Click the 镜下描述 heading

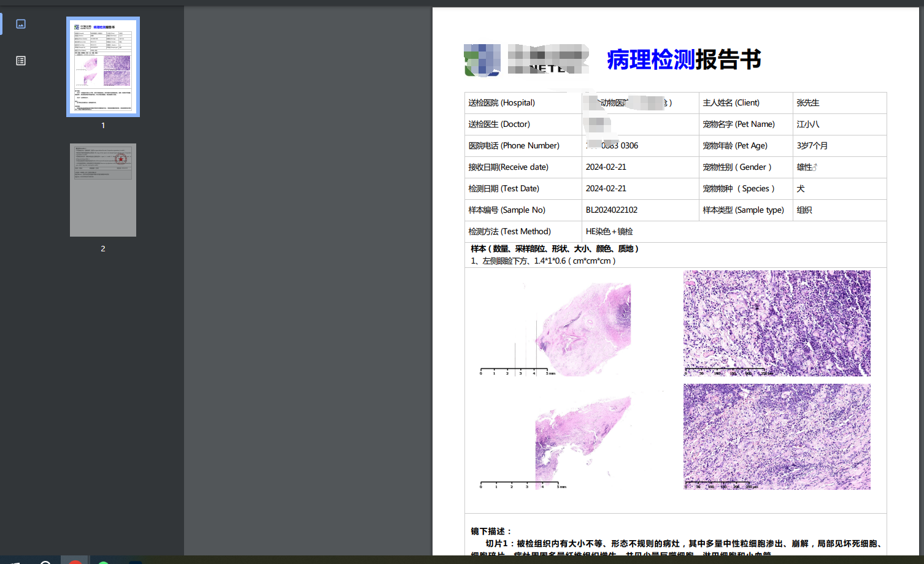pyautogui.click(x=491, y=532)
